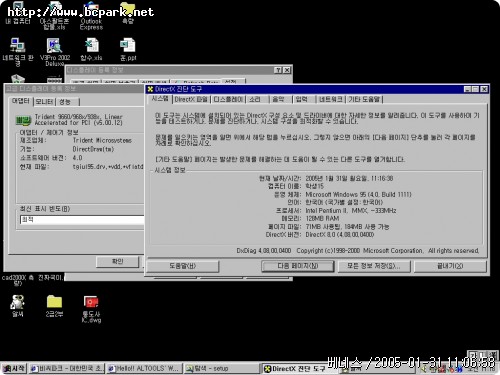Click the DirectDraw(tm) feature text

pyautogui.click(x=93, y=149)
